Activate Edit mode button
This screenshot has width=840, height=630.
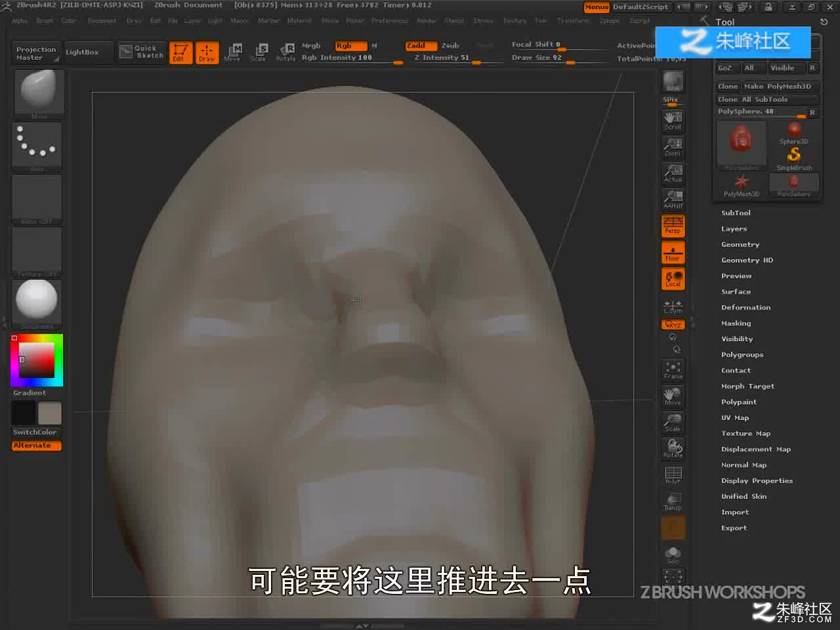[180, 52]
